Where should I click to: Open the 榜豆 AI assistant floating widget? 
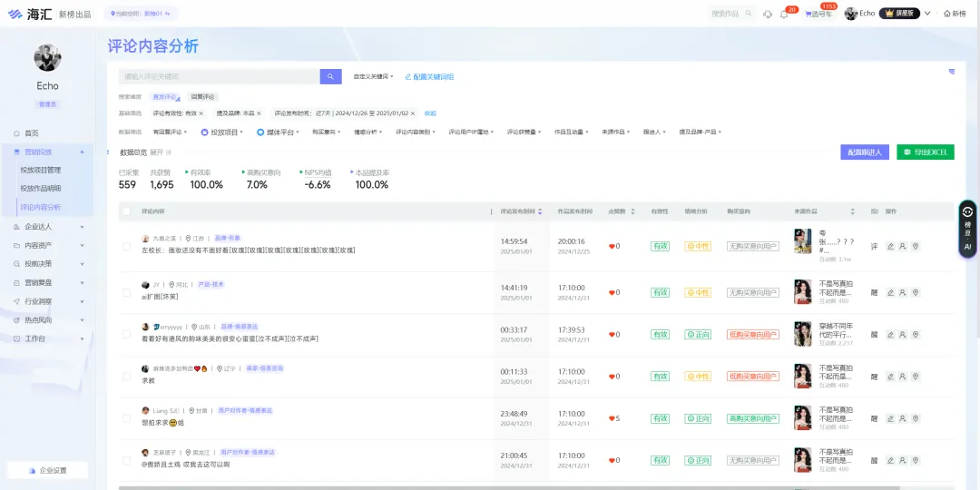(x=967, y=229)
